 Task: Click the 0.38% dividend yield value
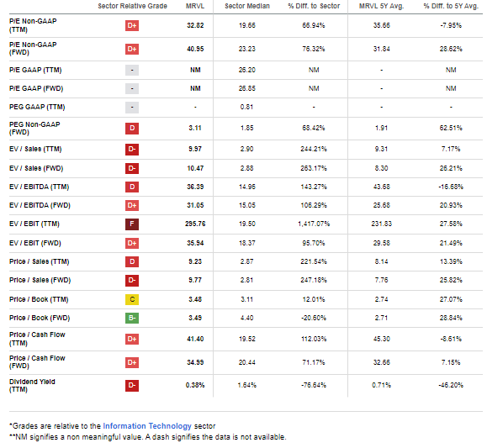pyautogui.click(x=195, y=385)
